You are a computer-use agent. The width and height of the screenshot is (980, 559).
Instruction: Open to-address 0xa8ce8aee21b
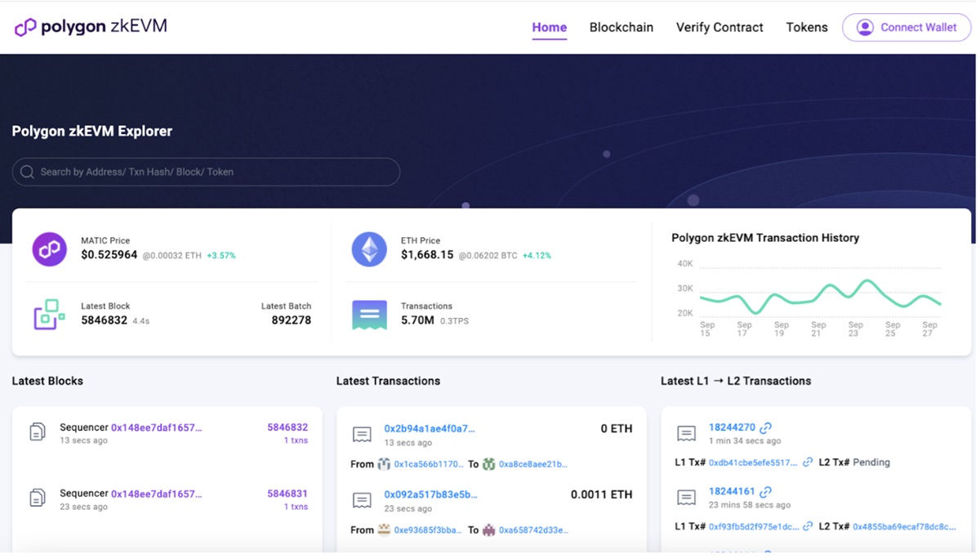[x=533, y=464]
